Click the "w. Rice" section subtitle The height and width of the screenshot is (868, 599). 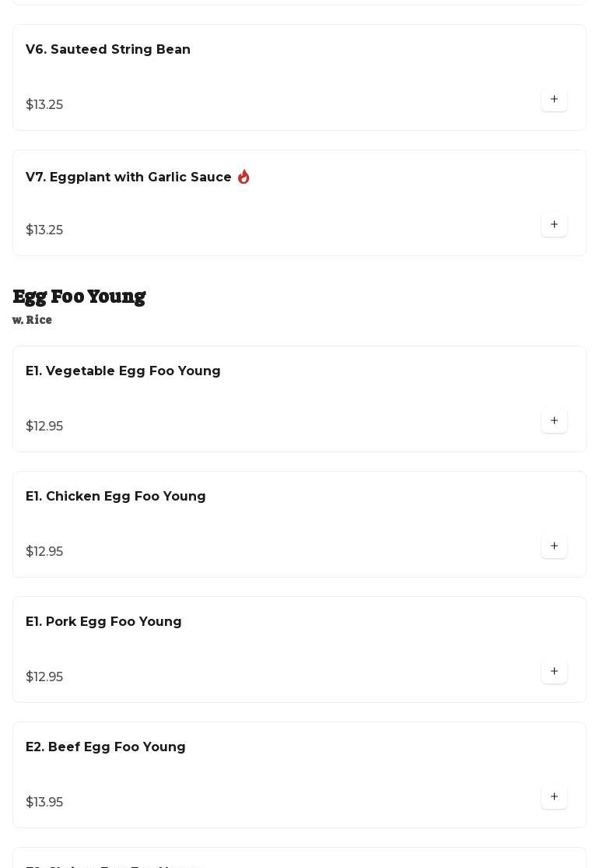33,320
